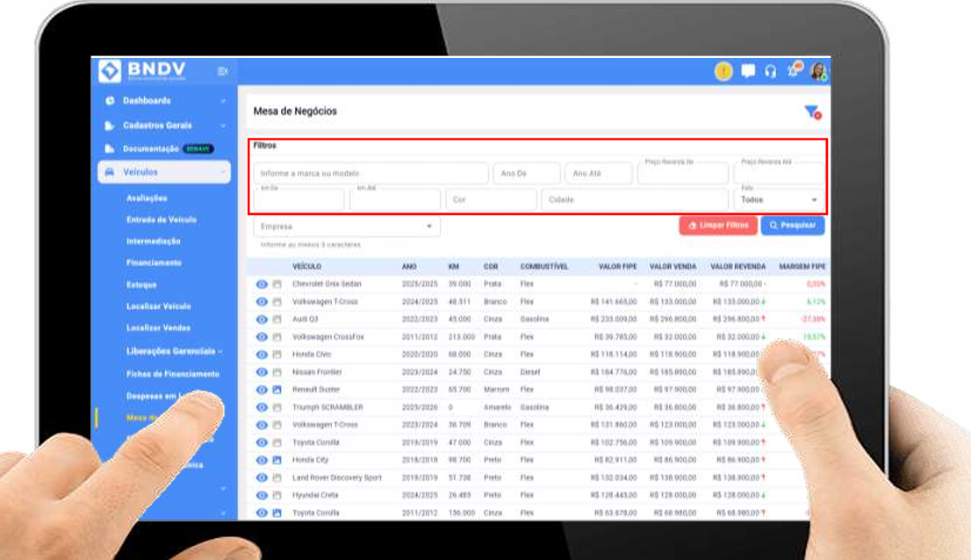
Task: Open Entrada de Veículo menu item
Action: click(162, 219)
